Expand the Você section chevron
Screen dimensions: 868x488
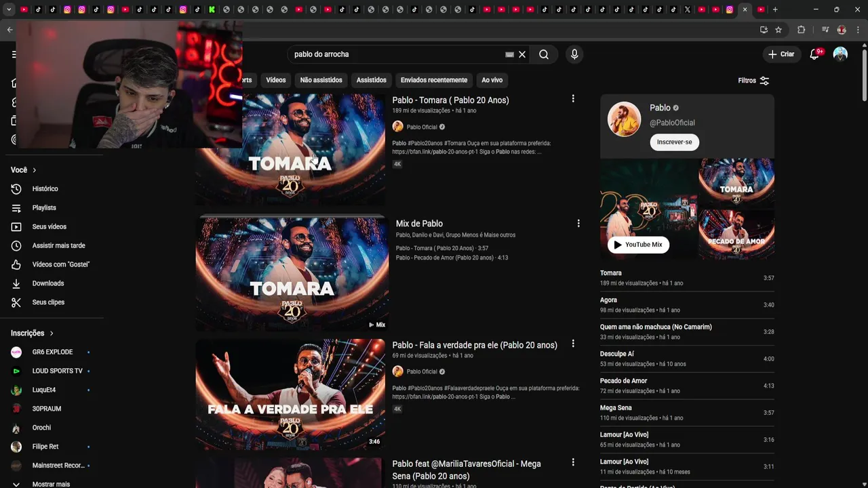pos(34,170)
